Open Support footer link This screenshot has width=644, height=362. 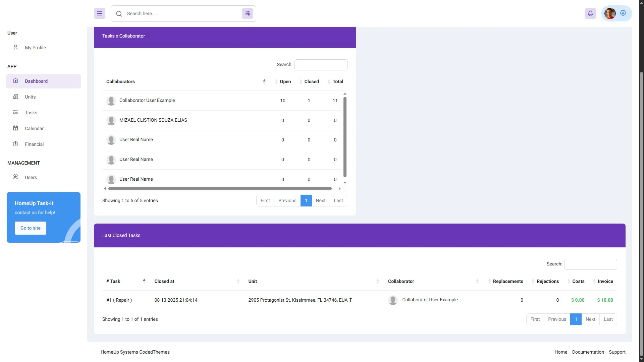tap(617, 352)
